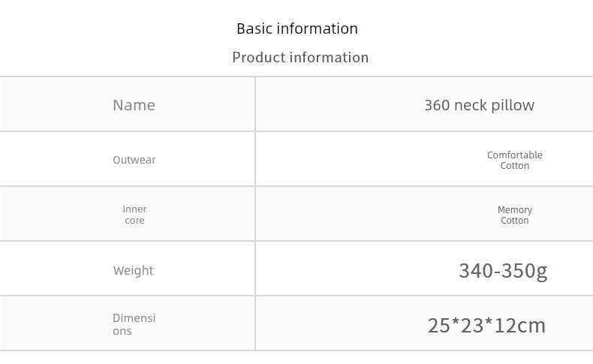
Task: Click the 360 neck pillow value
Action: pos(479,105)
